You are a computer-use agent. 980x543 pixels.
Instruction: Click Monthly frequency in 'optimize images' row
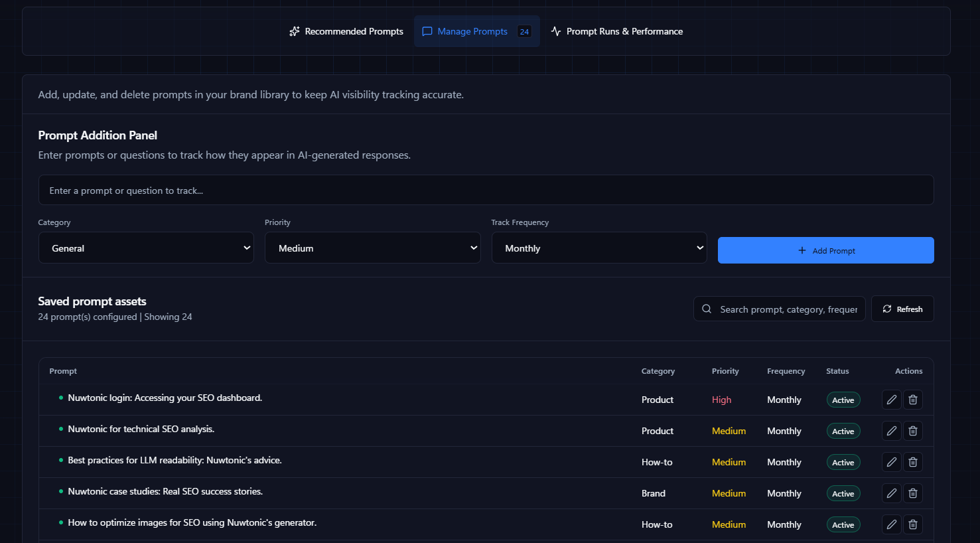(784, 524)
